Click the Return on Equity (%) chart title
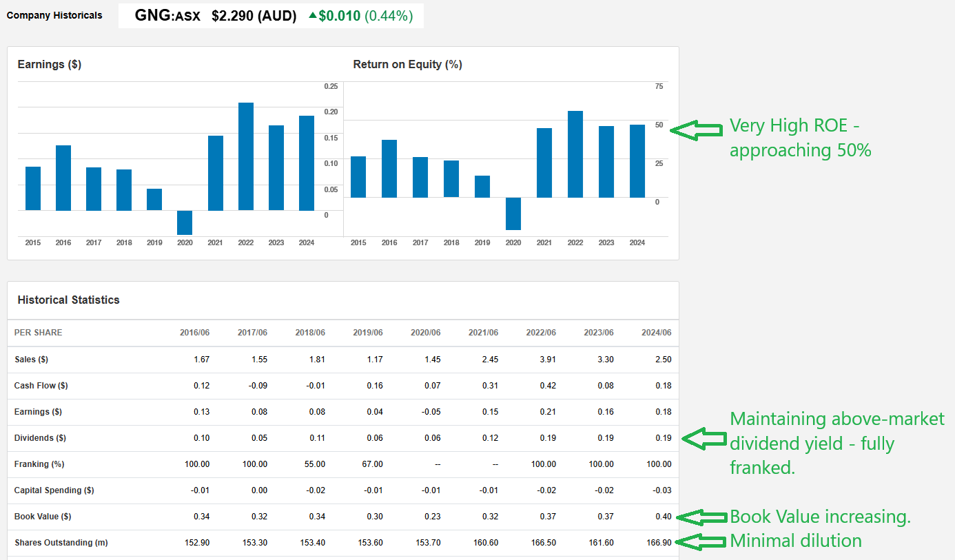Viewport: 955px width, 560px height. pos(408,64)
